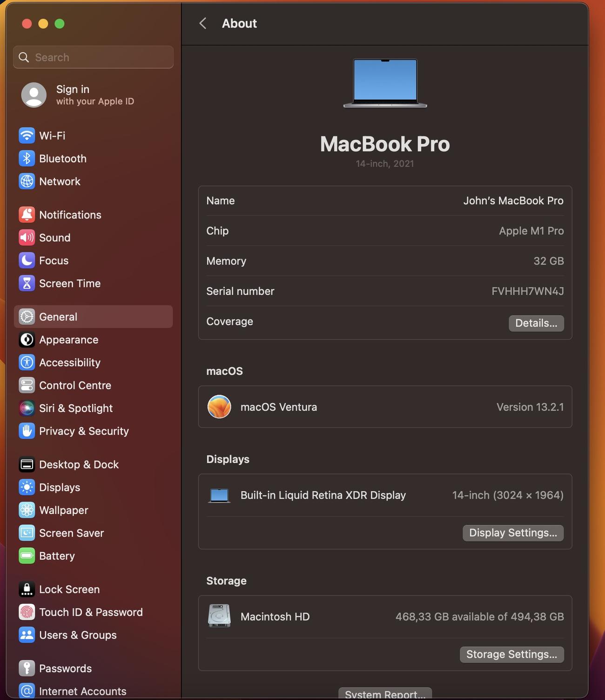Select John's MacBook Pro name value

coord(513,201)
